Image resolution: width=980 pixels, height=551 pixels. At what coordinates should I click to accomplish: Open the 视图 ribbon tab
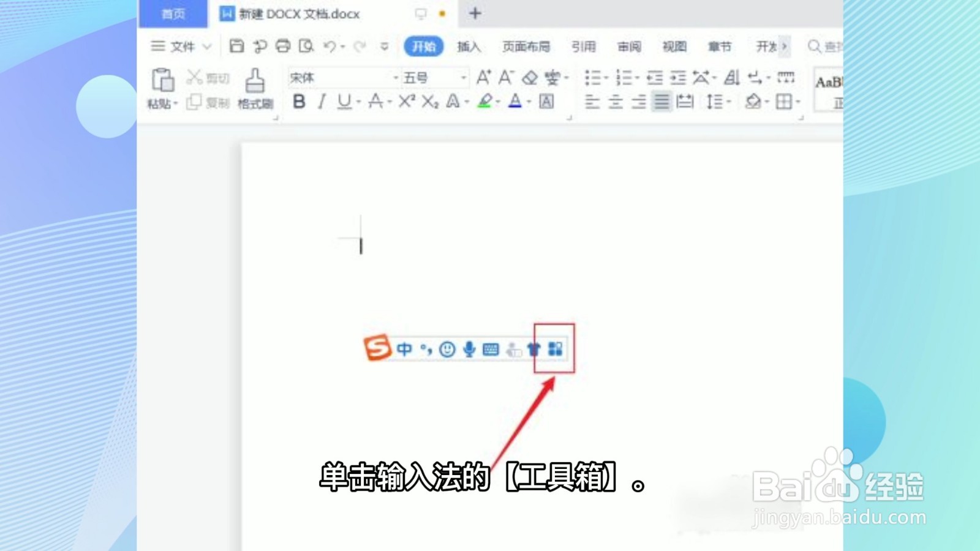tap(674, 47)
